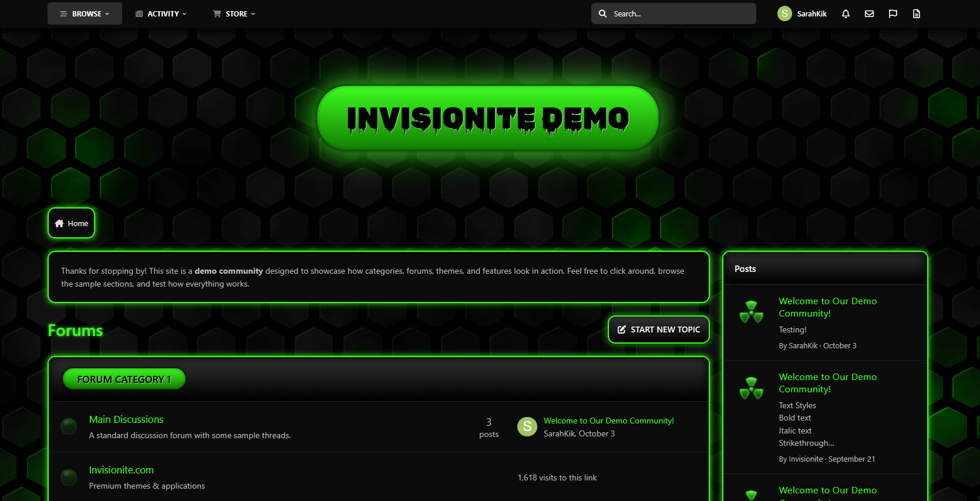This screenshot has height=501, width=980.
Task: Click the document icon in top bar
Action: (917, 14)
